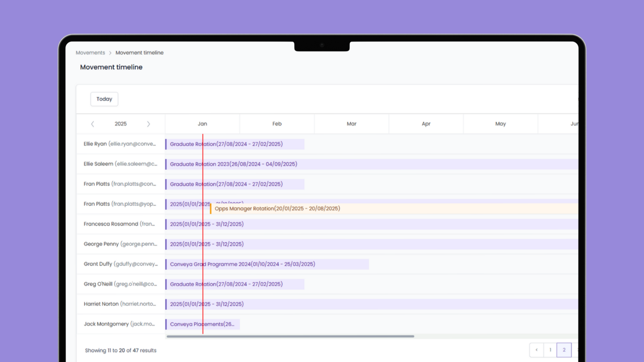644x362 pixels.
Task: Open Ellie Ryan's Graduate Rotation bar
Action: (x=235, y=144)
